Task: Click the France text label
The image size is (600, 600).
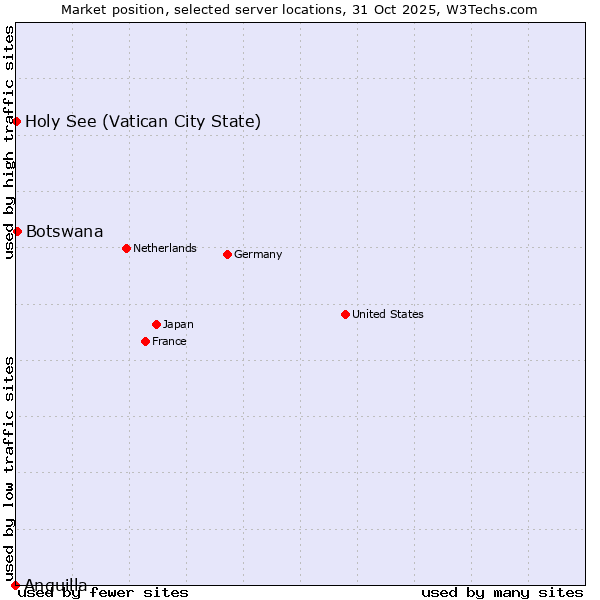Action: coord(169,341)
